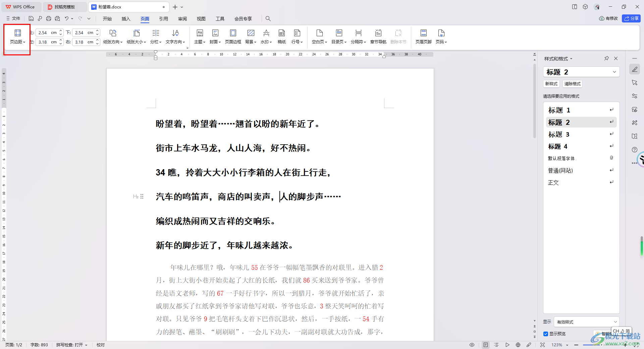The image size is (644, 349).
Task: Toggle page view button in status bar
Action: [x=485, y=345]
